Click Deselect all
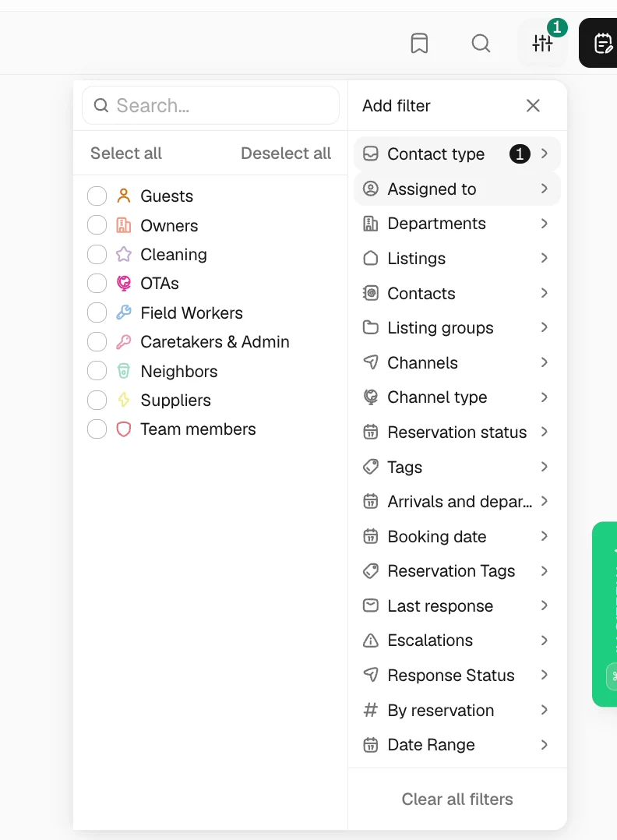 (x=286, y=154)
